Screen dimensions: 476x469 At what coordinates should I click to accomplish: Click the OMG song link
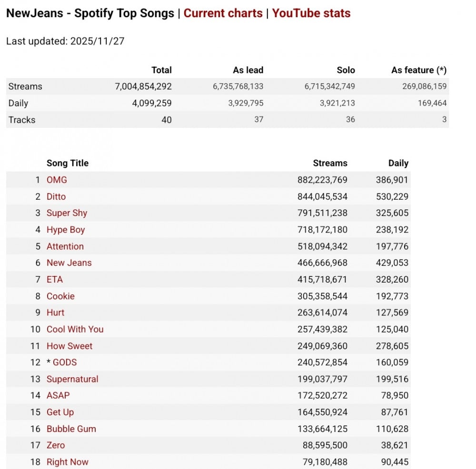[x=57, y=180]
